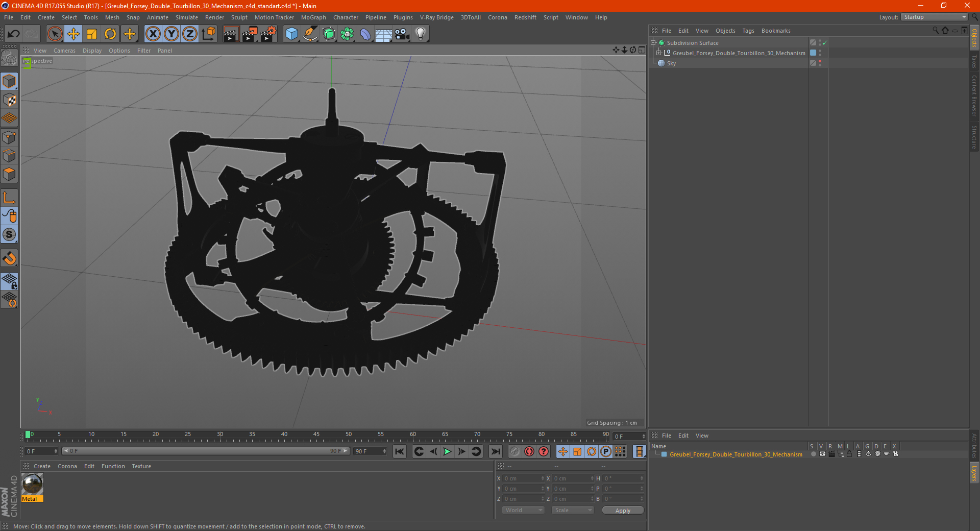Activate the Move tool in toolbar
The width and height of the screenshot is (980, 531).
pos(73,34)
